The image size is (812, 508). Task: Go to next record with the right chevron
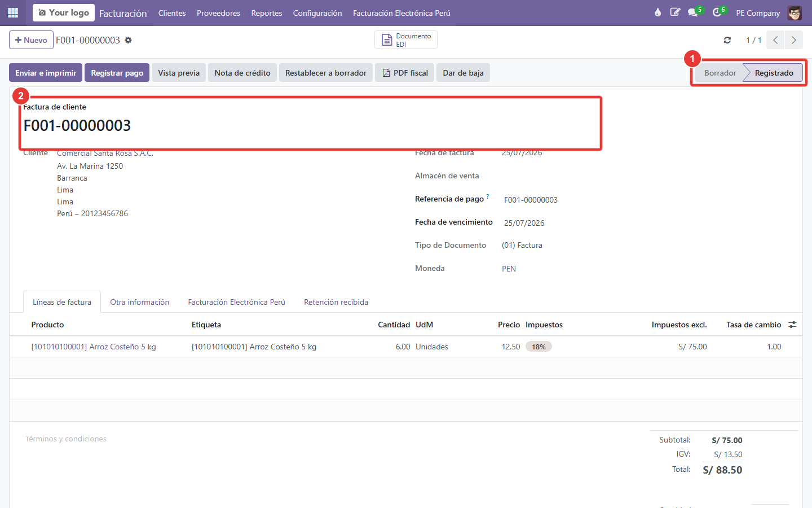tap(794, 40)
